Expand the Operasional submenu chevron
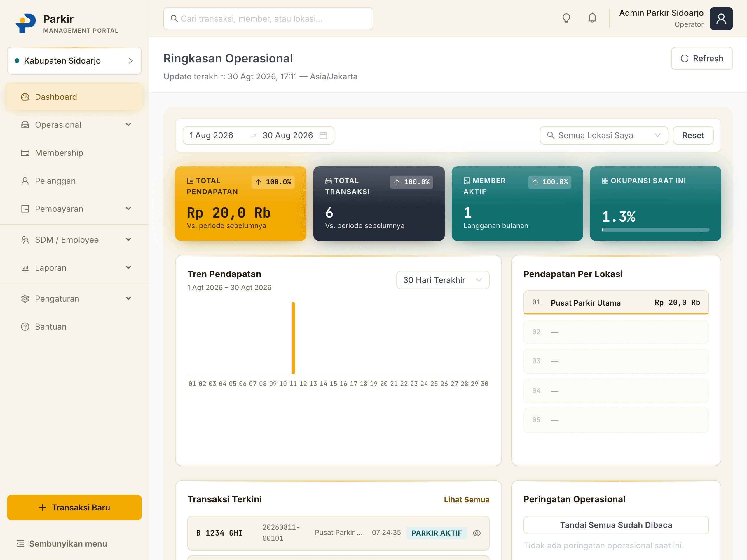 [128, 125]
